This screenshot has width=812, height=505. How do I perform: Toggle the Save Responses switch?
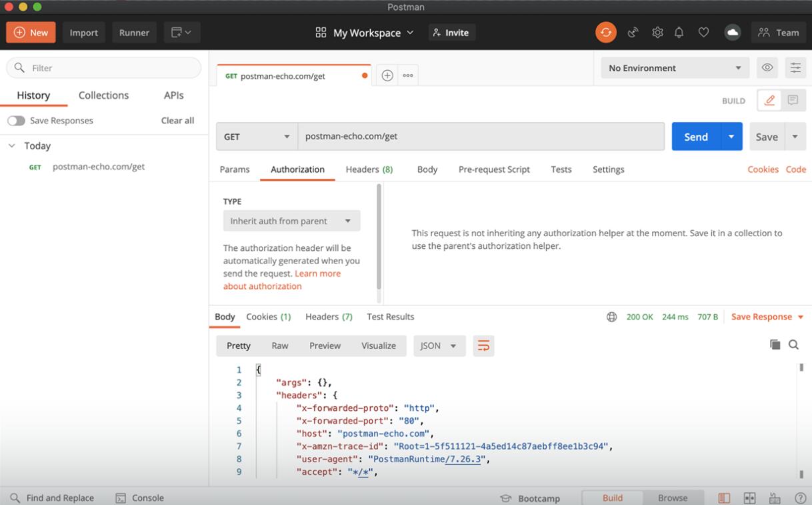click(16, 121)
